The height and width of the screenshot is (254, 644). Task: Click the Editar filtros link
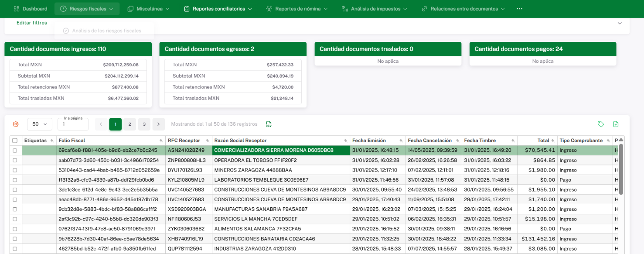pos(32,23)
